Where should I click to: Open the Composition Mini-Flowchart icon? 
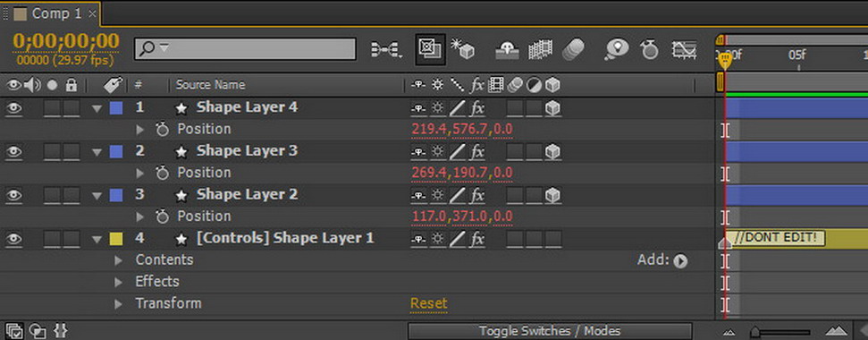[386, 50]
